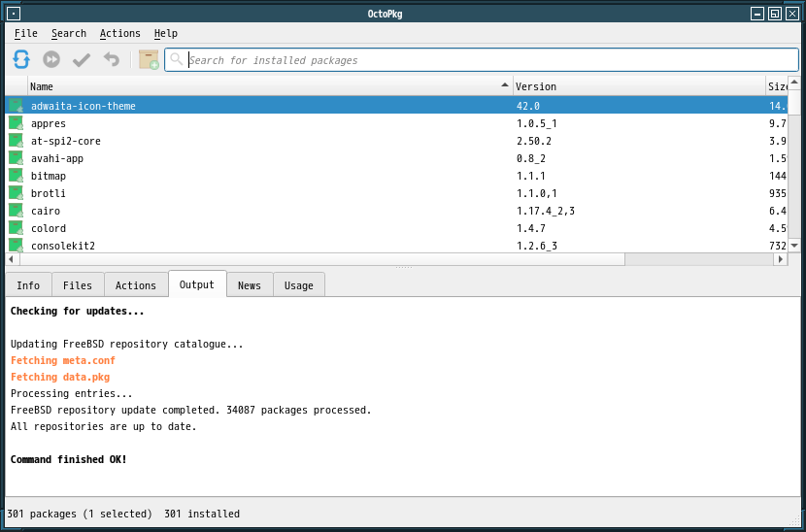Switch to the Files tab
Screen dimensions: 806x532
pyautogui.click(x=78, y=285)
